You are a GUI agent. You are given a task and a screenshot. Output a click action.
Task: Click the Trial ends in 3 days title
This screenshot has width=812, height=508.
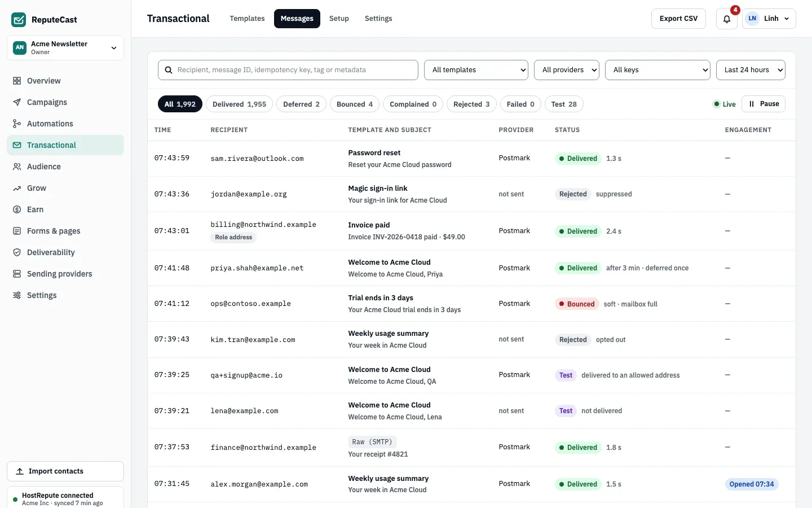point(381,298)
